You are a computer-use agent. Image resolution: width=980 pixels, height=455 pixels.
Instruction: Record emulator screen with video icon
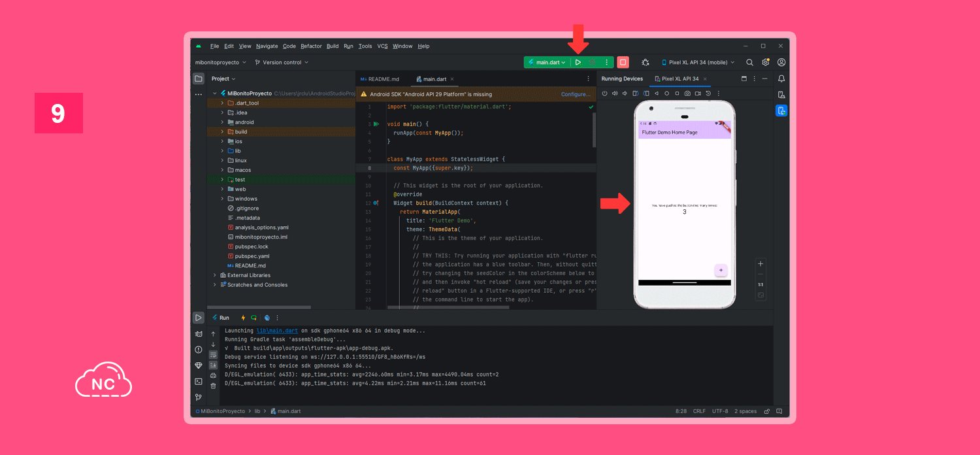[x=698, y=93]
